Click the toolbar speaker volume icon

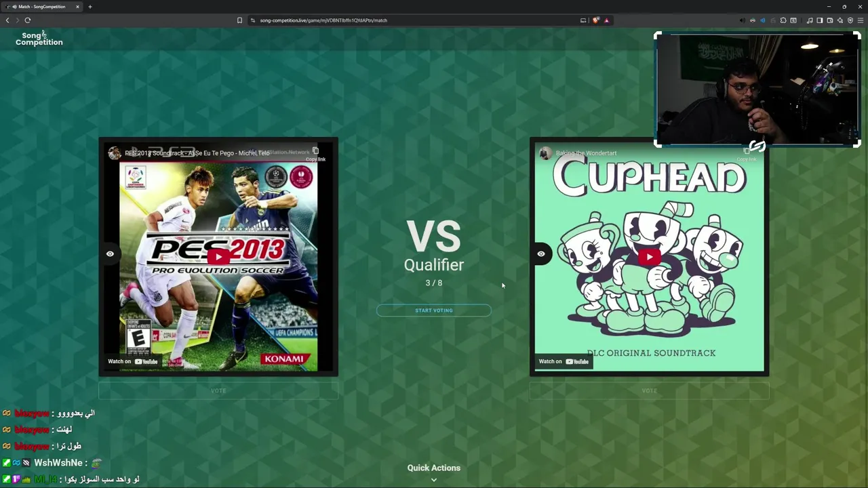(742, 20)
